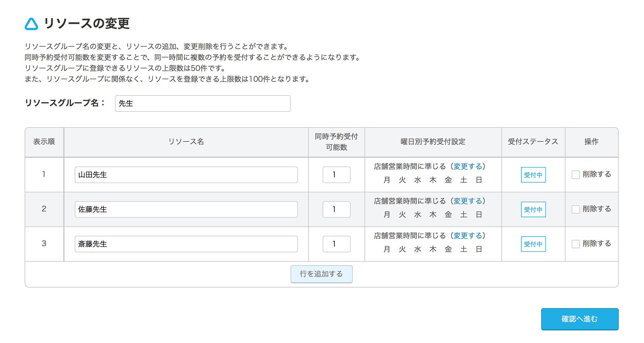Click the 斎藤先生 resource name field
644x343 pixels.
coord(186,244)
